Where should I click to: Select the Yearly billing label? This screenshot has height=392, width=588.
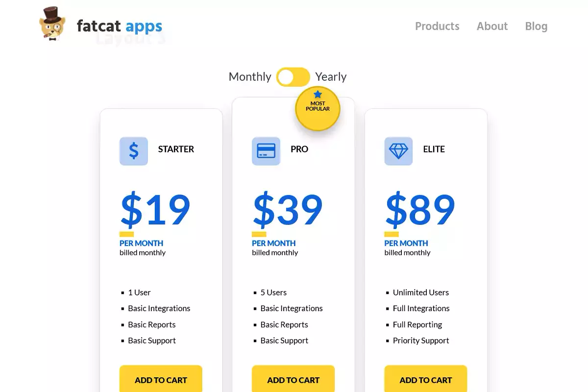click(331, 77)
